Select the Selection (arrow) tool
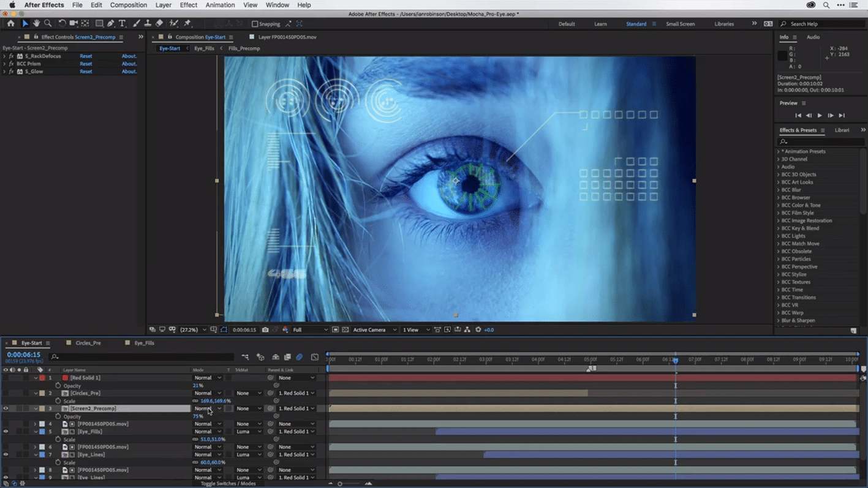This screenshot has height=488, width=868. click(25, 23)
